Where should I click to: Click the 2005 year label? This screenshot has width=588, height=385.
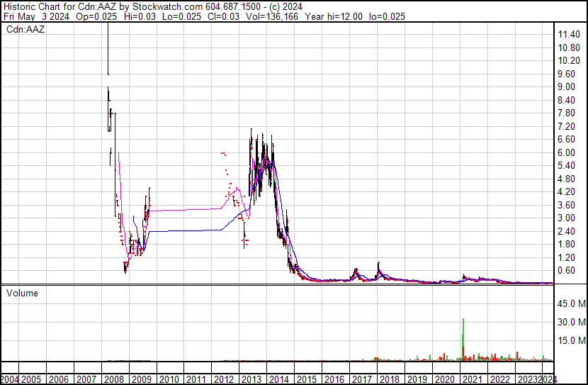31,379
